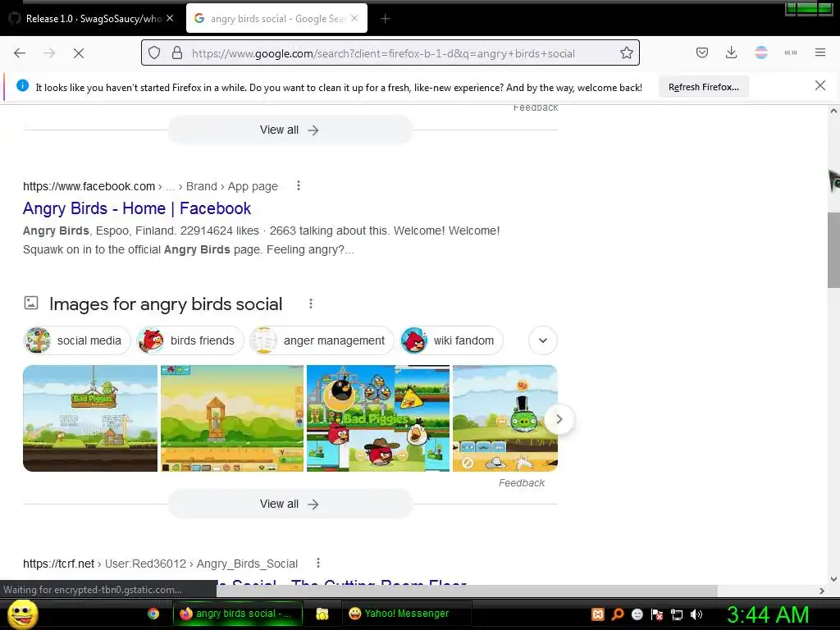This screenshot has height=630, width=840.
Task: Click the flag with red X tray icon
Action: pos(657,614)
